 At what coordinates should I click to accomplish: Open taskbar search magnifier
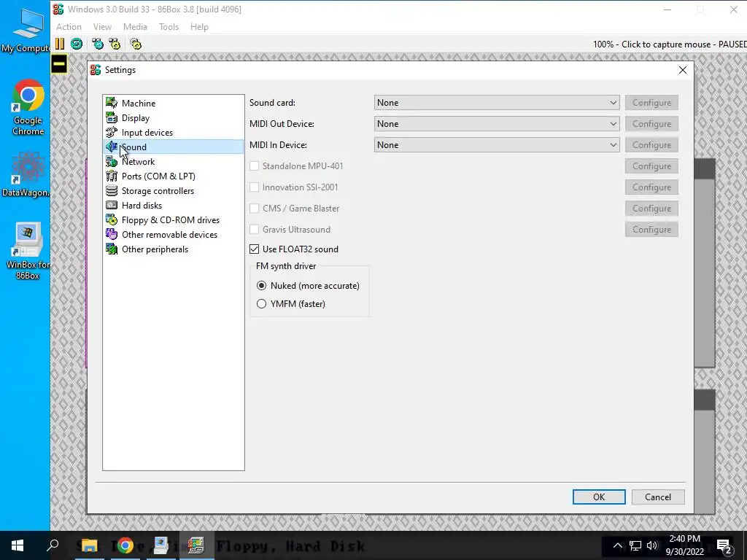[x=53, y=545]
